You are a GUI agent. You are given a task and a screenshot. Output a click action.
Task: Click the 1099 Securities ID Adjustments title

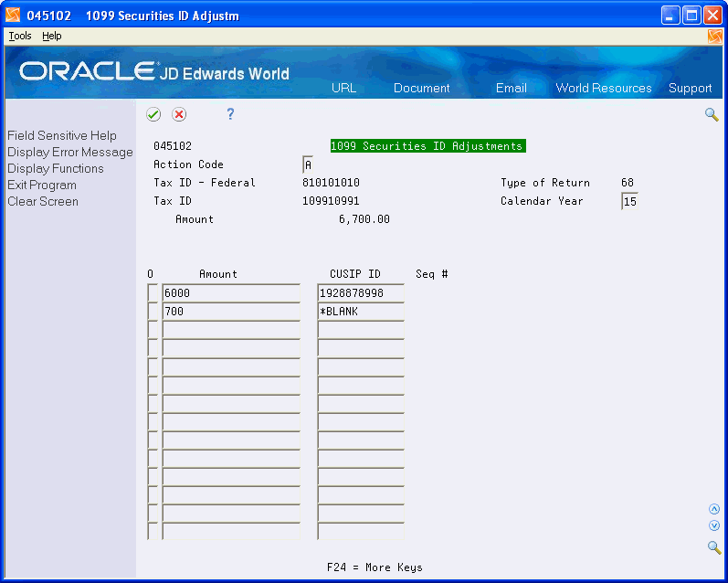pos(428,146)
